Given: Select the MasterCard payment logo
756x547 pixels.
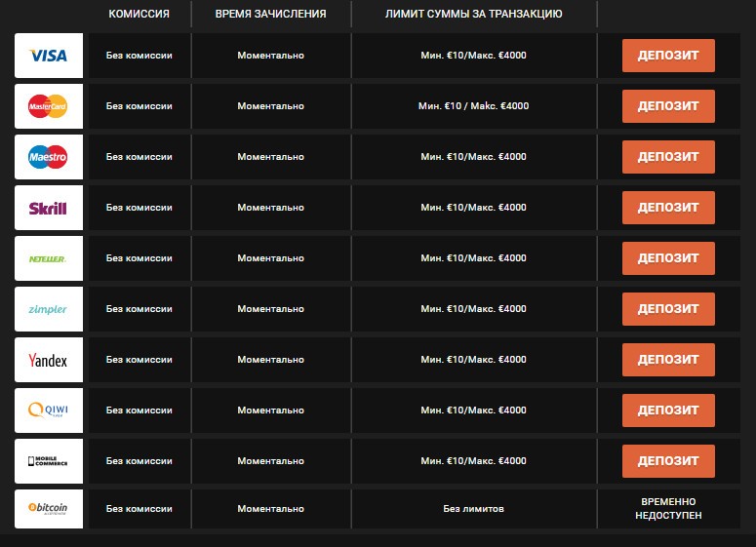Looking at the screenshot, I should [49, 106].
